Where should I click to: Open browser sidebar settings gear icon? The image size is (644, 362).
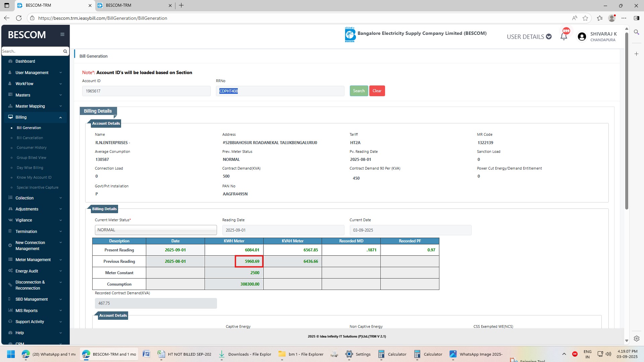(x=636, y=339)
